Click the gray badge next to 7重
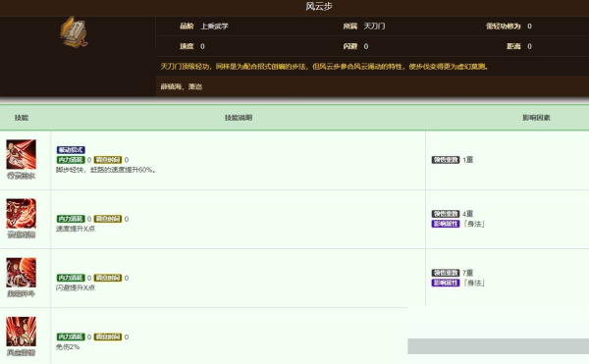Image resolution: width=589 pixels, height=364 pixels. point(446,273)
